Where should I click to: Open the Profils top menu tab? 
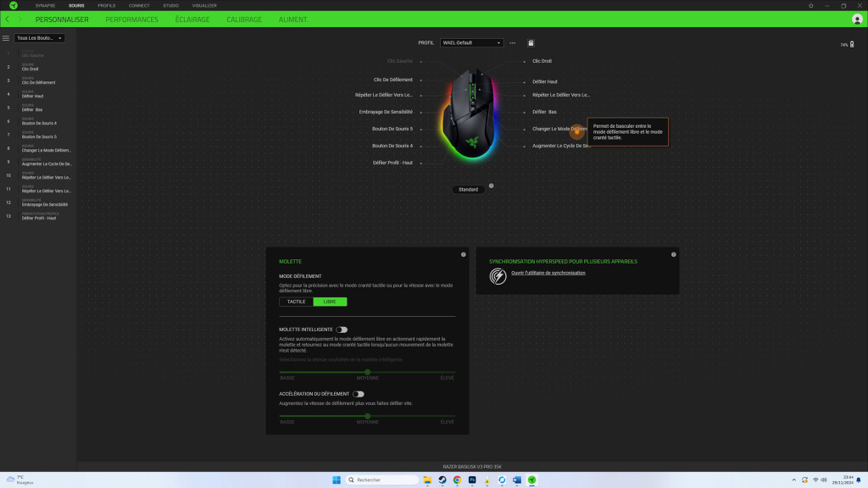click(x=106, y=6)
